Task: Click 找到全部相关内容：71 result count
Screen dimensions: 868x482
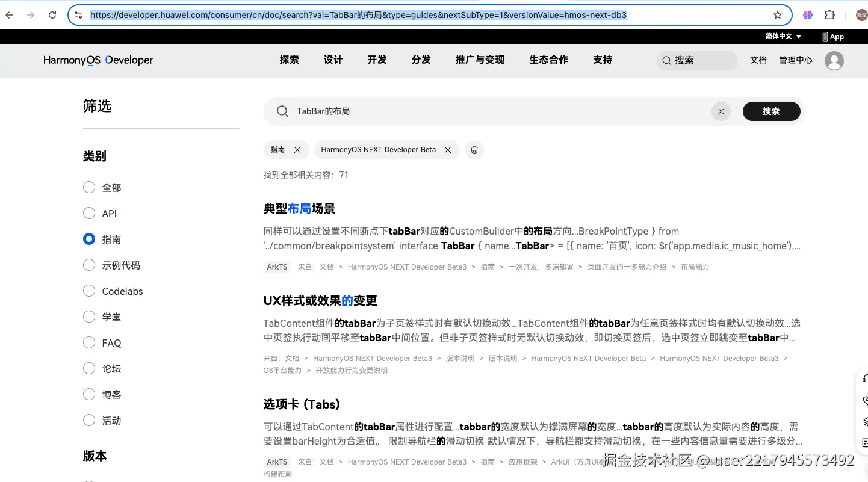Action: pos(306,175)
